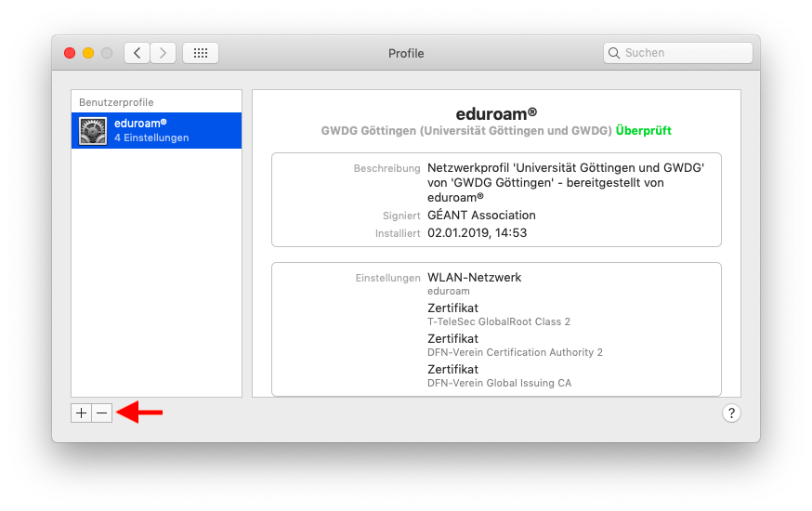Click the 'Signiert' label

401,216
